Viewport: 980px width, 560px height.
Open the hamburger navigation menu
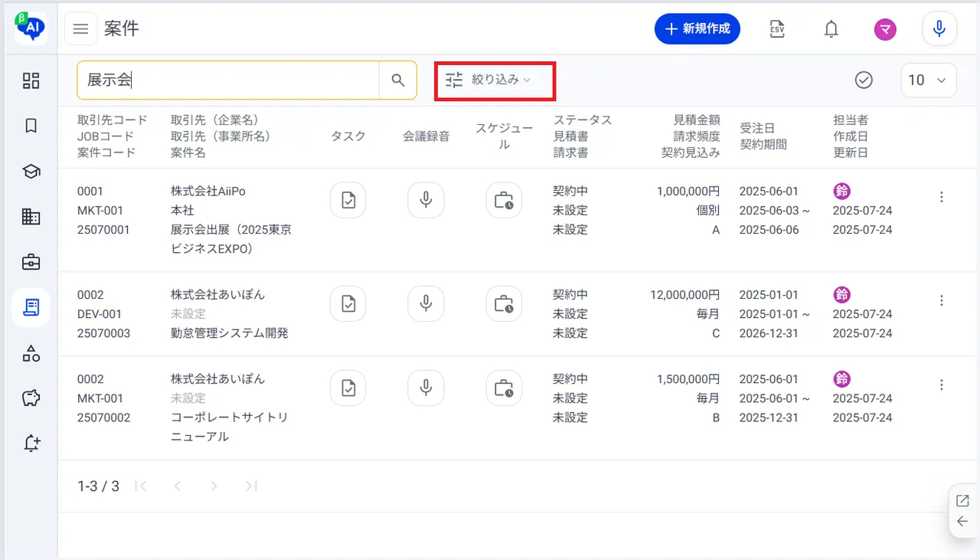(80, 29)
